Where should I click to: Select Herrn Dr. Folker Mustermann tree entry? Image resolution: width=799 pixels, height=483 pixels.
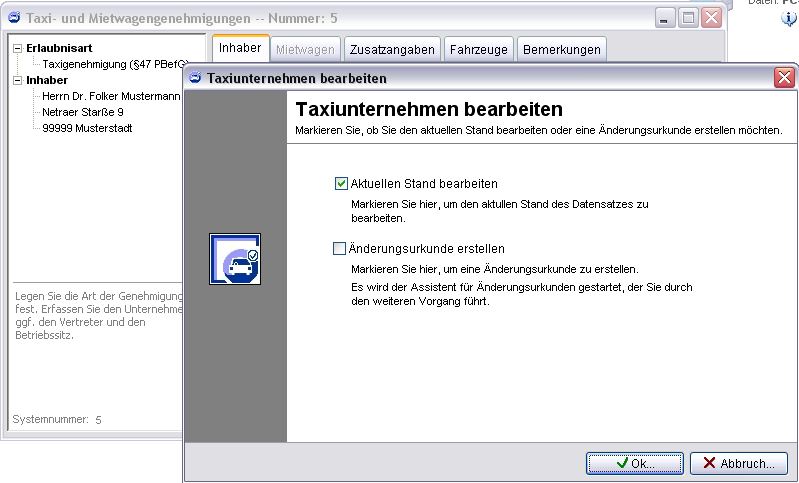pyautogui.click(x=110, y=96)
